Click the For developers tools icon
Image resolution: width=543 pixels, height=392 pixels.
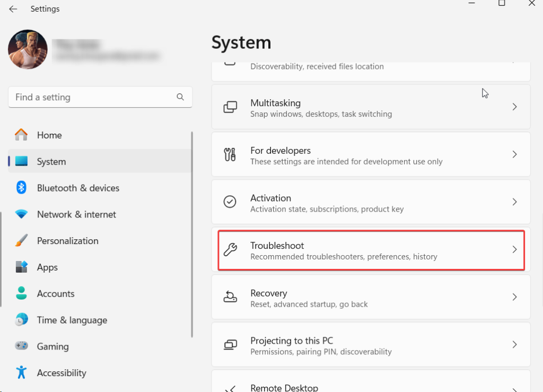(230, 155)
